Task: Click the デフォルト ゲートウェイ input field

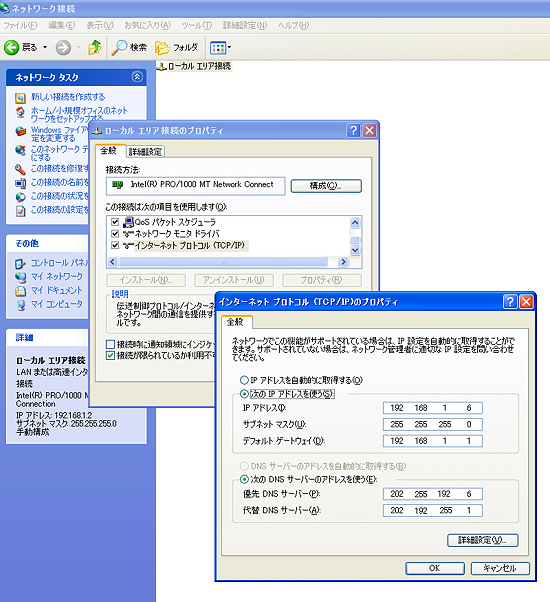Action: click(x=433, y=441)
